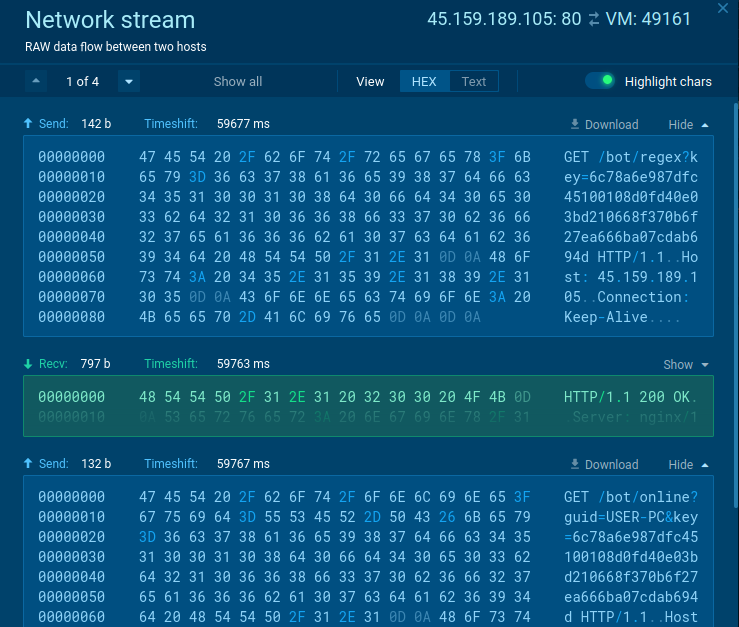Click the recv arrow icon of 797 b packet
Viewport: 739px width, 627px height.
pos(28,363)
